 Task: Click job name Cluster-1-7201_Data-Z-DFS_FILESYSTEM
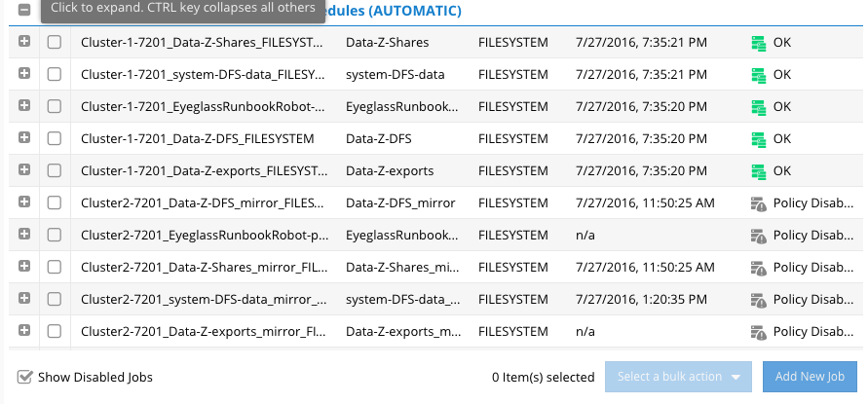(198, 139)
